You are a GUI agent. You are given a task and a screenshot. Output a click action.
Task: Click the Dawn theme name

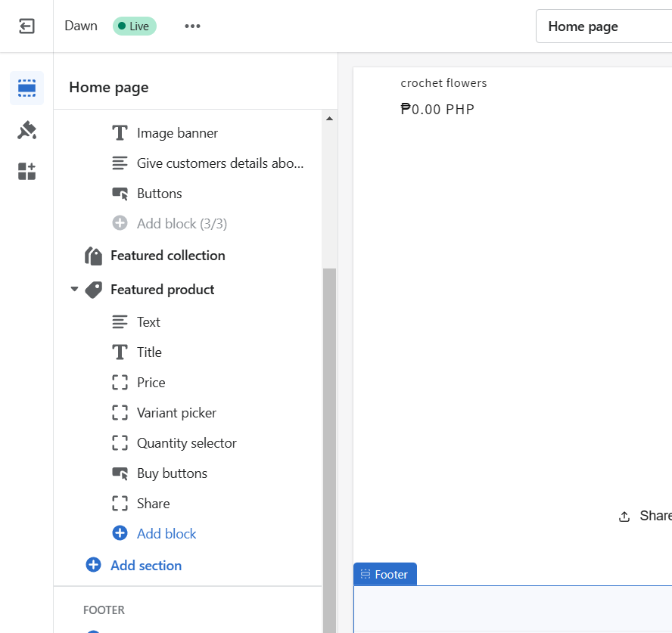click(x=81, y=26)
